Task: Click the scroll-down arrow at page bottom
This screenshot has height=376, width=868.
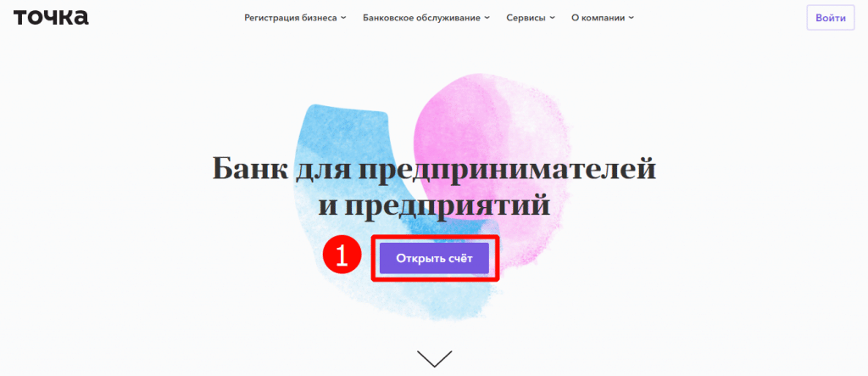Action: (x=434, y=358)
